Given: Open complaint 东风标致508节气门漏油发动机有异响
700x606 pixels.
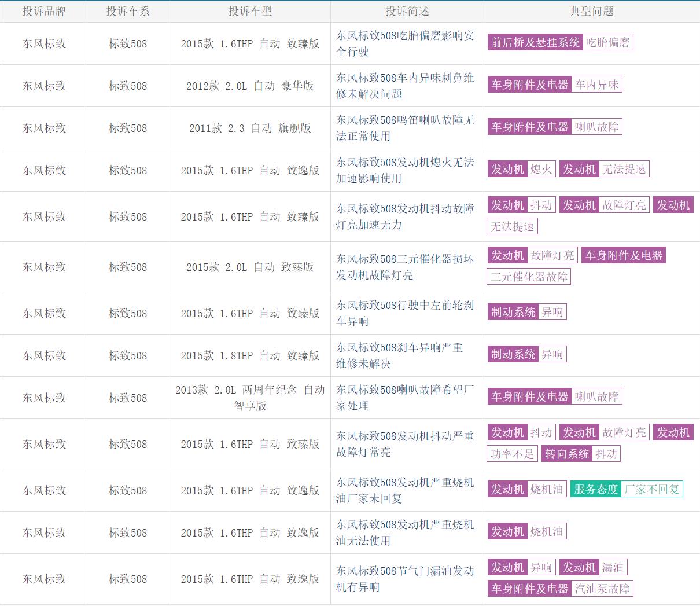Looking at the screenshot, I should (x=405, y=579).
